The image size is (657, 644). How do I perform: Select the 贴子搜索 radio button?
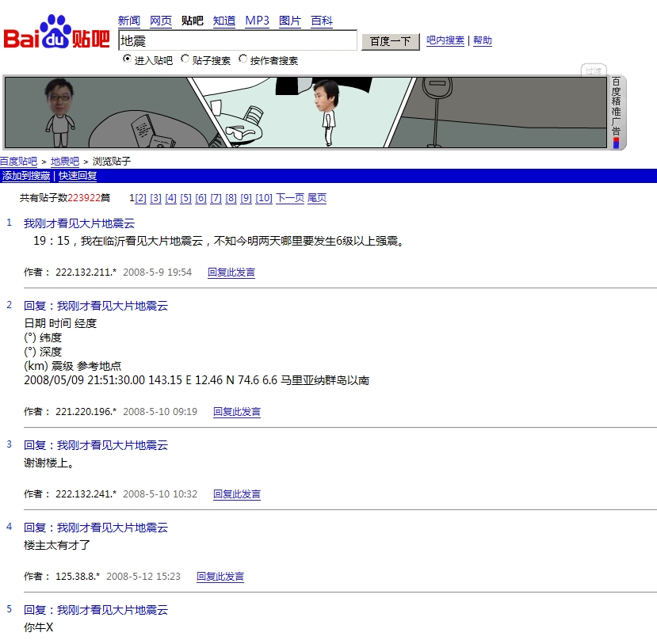(185, 59)
